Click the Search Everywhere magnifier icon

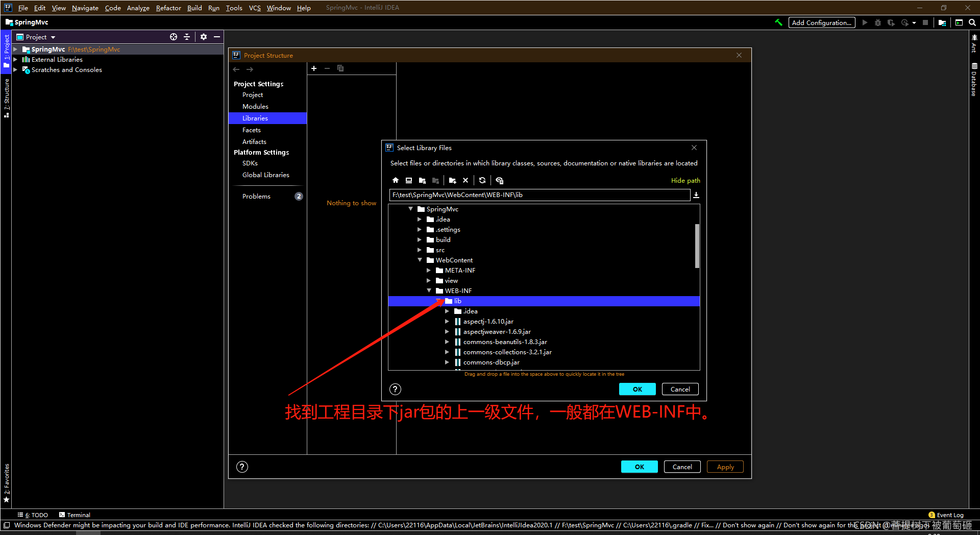click(972, 22)
